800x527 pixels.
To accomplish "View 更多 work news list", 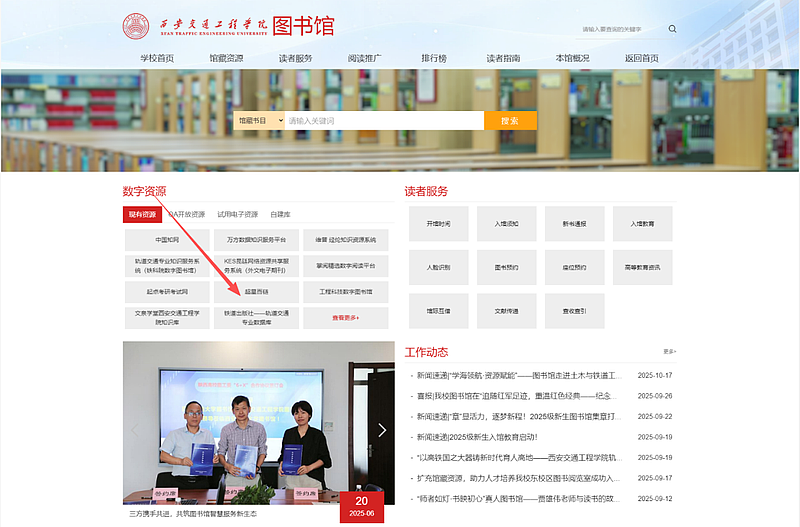I will 669,351.
